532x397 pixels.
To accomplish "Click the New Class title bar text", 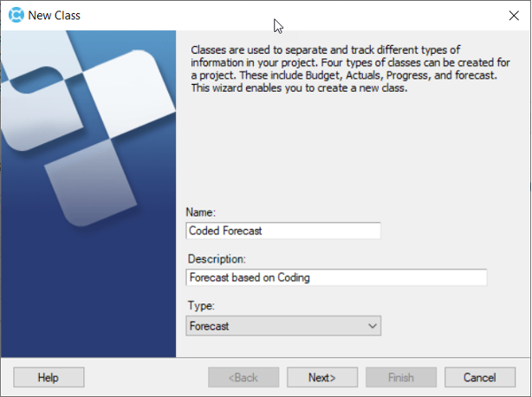I will [56, 15].
